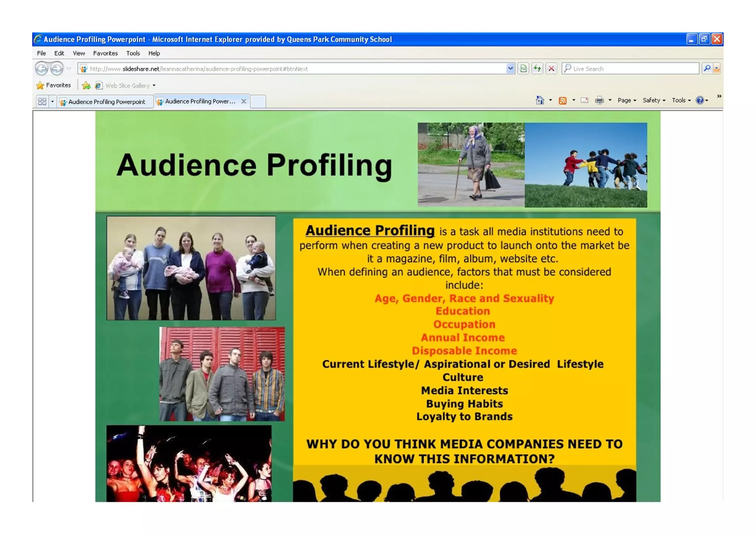
Task: Click the Stop loading red X icon
Action: point(551,69)
